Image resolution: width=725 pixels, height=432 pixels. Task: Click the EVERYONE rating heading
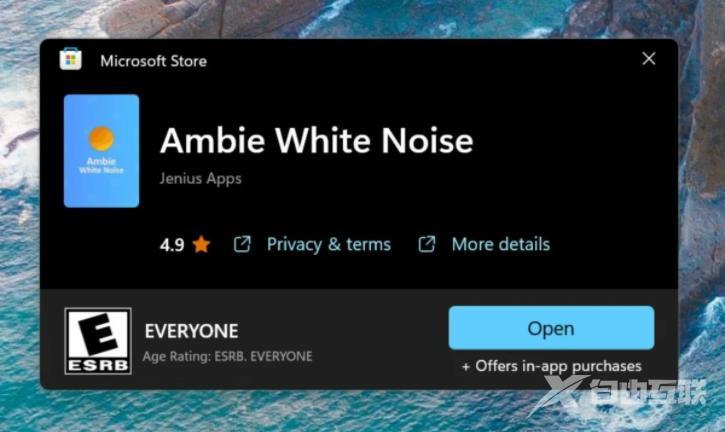(x=191, y=331)
